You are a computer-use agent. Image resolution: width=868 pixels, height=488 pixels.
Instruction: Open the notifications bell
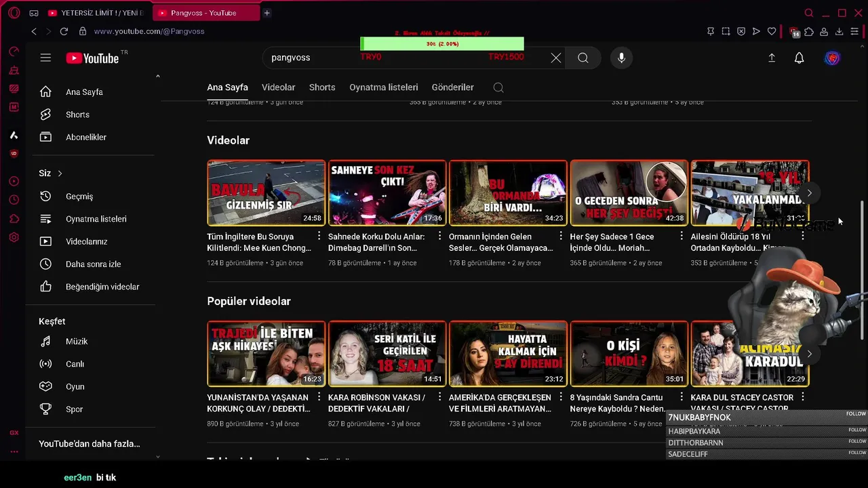800,58
